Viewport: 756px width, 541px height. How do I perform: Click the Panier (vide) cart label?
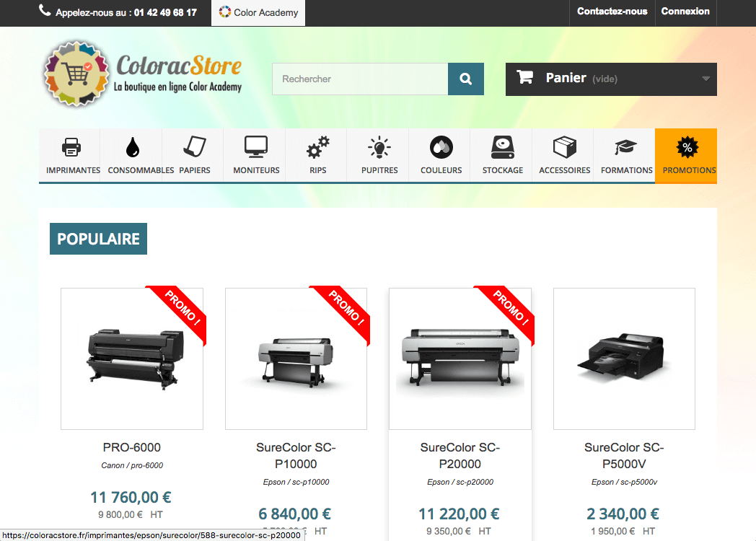click(581, 78)
